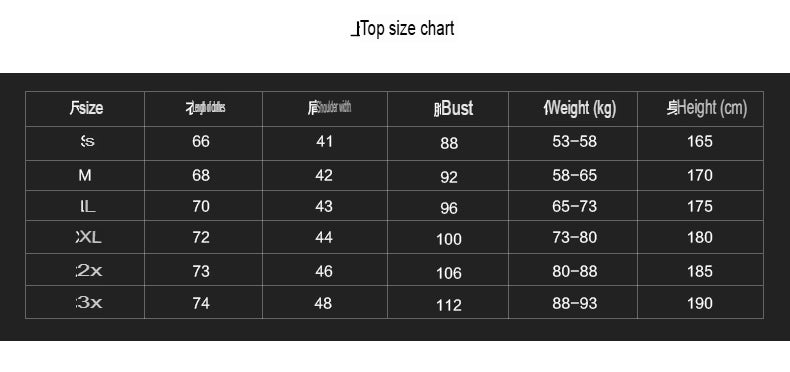Image resolution: width=790 pixels, height=372 pixels.
Task: Click the bust value 100
Action: pos(449,239)
